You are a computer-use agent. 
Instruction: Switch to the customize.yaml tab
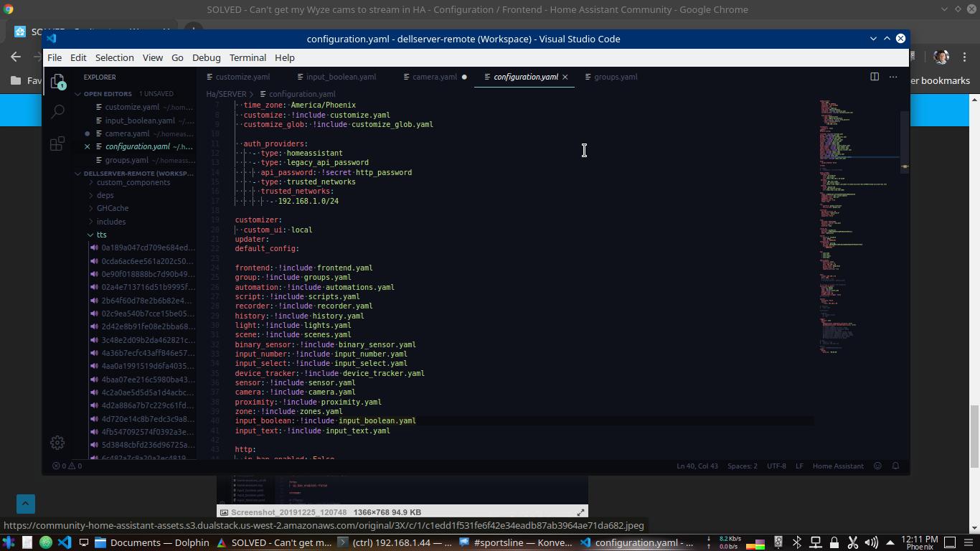pos(242,77)
